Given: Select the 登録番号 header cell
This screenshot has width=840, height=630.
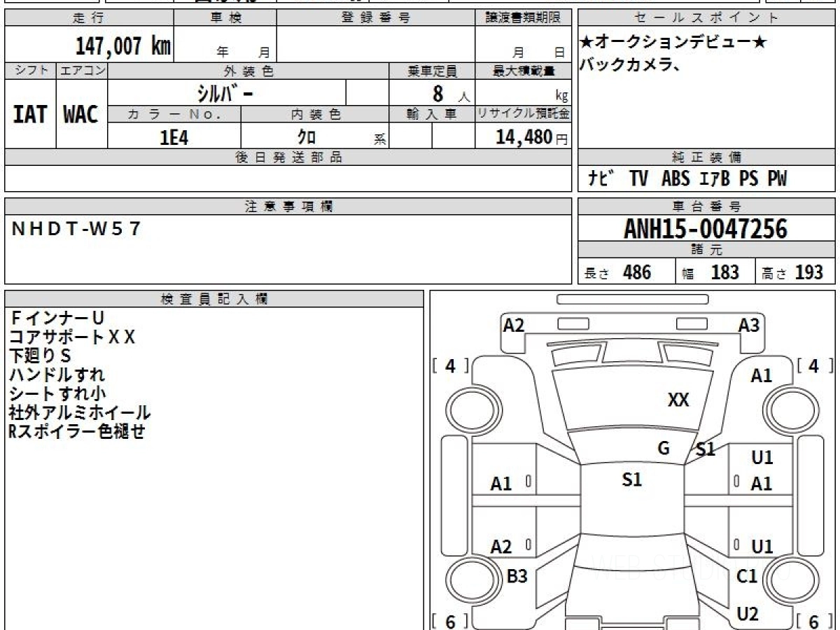Looking at the screenshot, I should click(x=375, y=18).
